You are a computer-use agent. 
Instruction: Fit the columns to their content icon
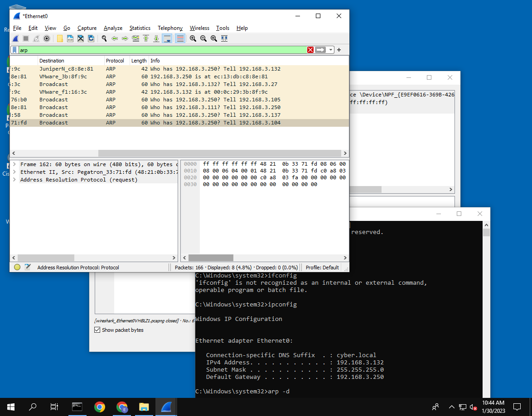click(x=224, y=38)
